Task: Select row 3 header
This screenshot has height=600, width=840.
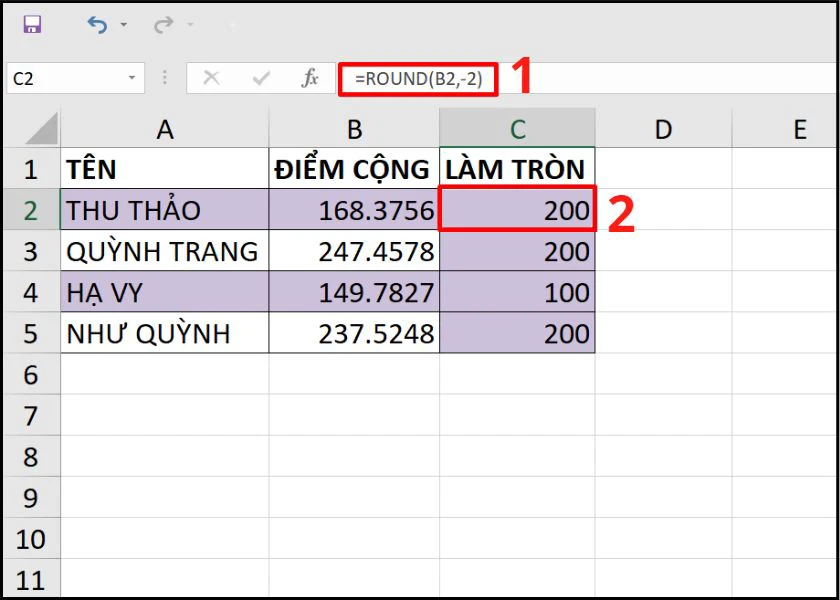Action: 31,251
